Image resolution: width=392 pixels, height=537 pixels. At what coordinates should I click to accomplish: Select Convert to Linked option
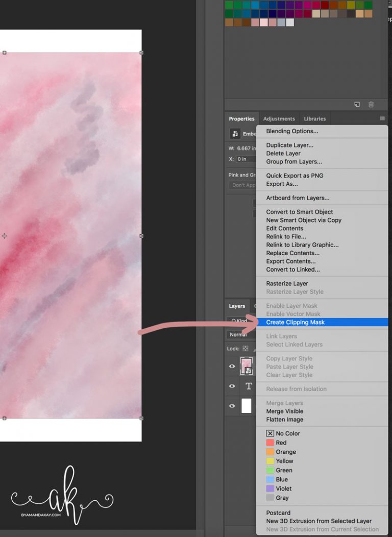tap(293, 270)
